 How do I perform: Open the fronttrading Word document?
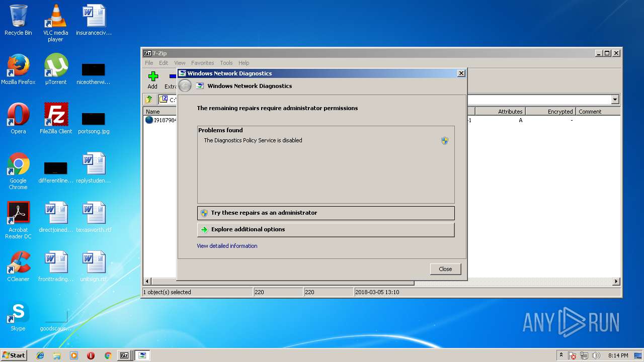[56, 266]
